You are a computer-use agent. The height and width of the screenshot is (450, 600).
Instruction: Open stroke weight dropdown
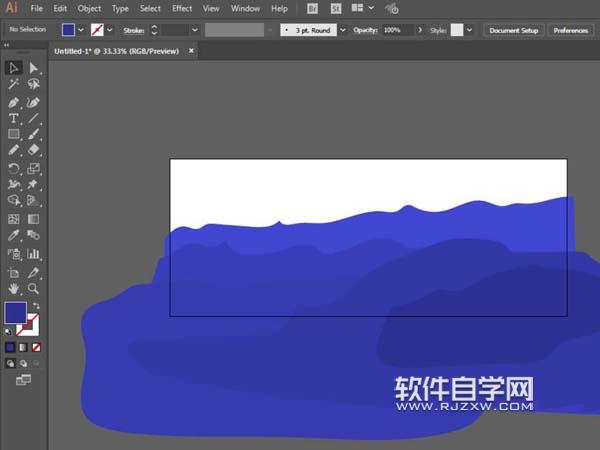click(195, 30)
